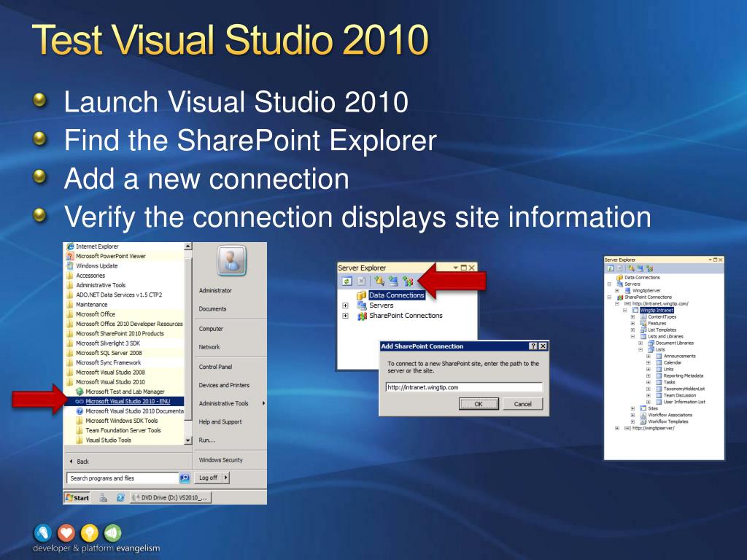
Task: Select Run... in the Start menu
Action: click(x=206, y=440)
